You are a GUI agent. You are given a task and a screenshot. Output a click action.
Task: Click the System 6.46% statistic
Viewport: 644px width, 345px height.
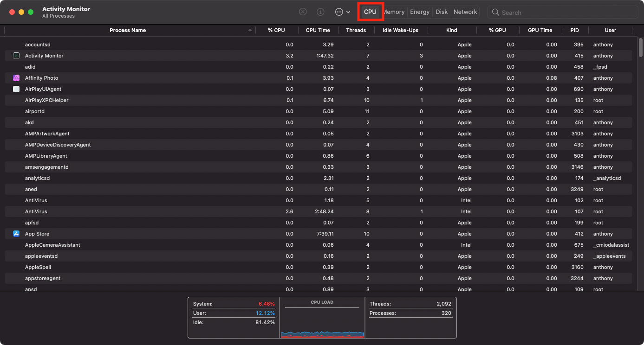234,304
